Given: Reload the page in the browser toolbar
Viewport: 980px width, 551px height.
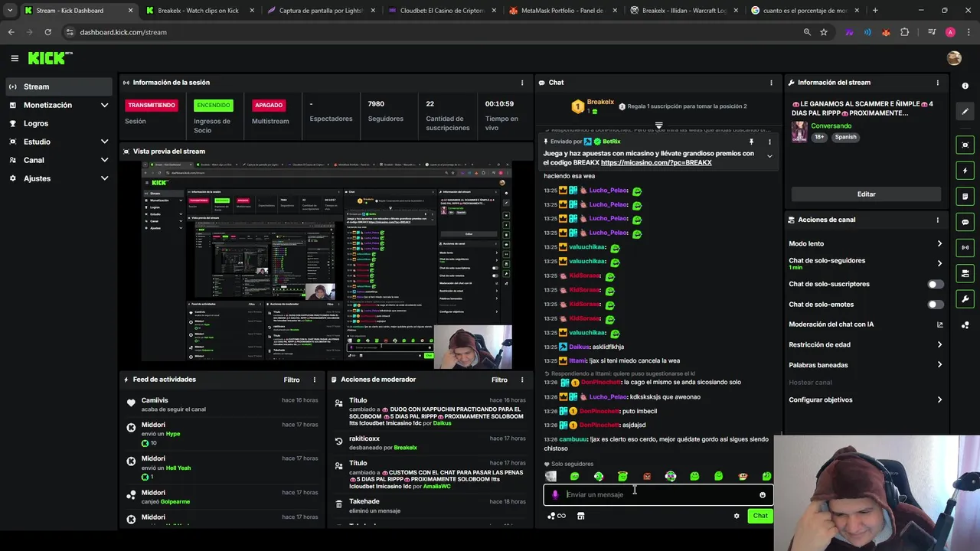Looking at the screenshot, I should [x=47, y=32].
